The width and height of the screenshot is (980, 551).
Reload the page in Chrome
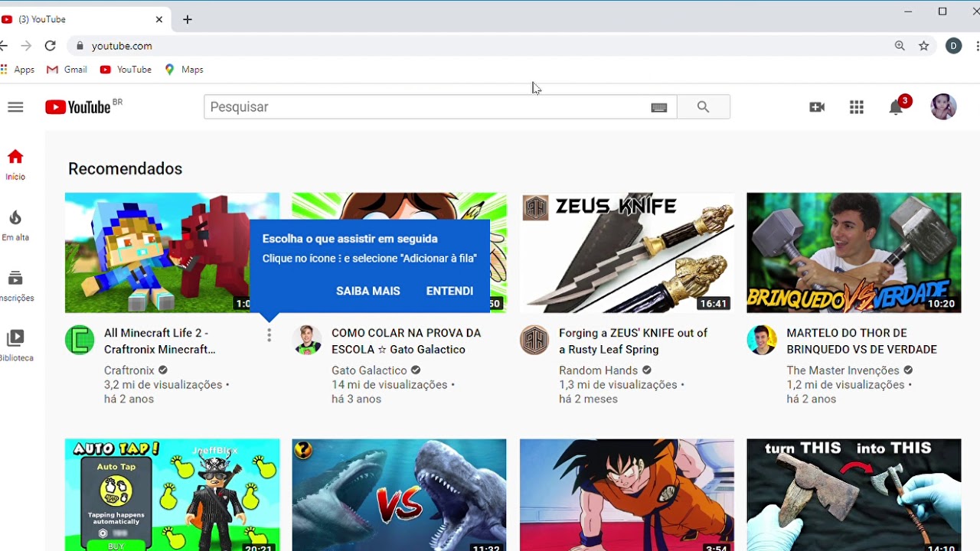(x=50, y=46)
